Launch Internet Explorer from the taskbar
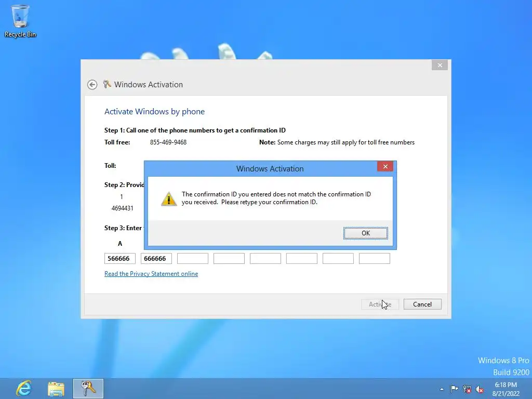 [24, 389]
